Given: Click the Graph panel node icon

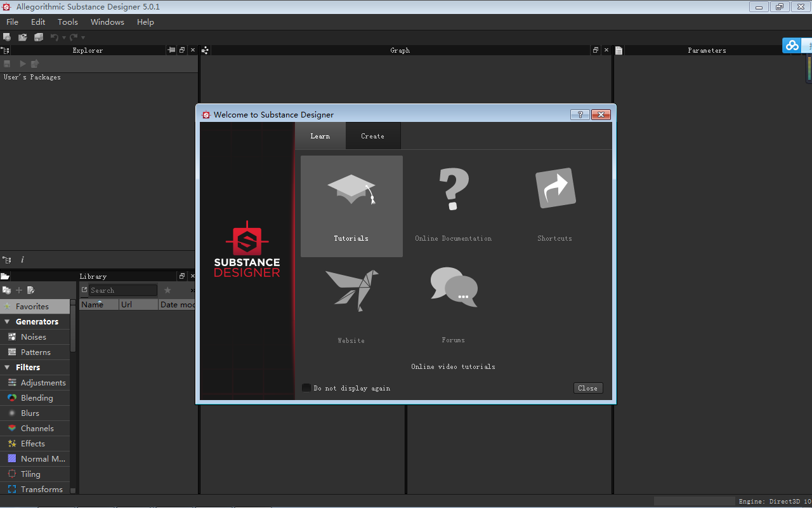Looking at the screenshot, I should pyautogui.click(x=205, y=50).
